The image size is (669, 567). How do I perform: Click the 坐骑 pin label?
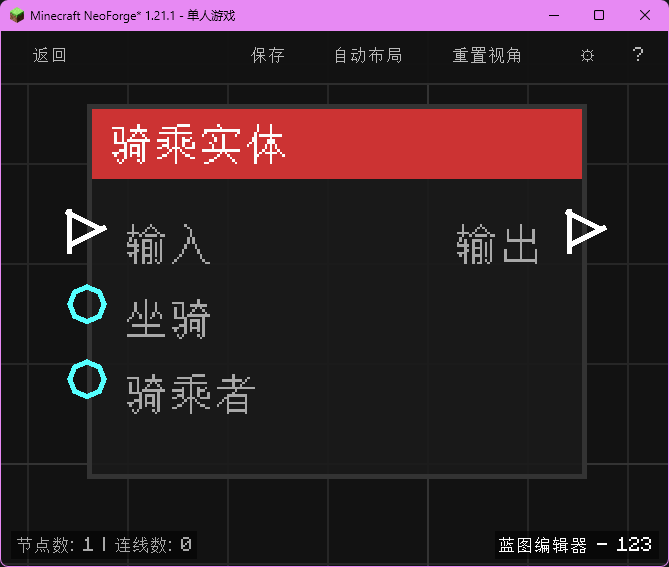169,319
